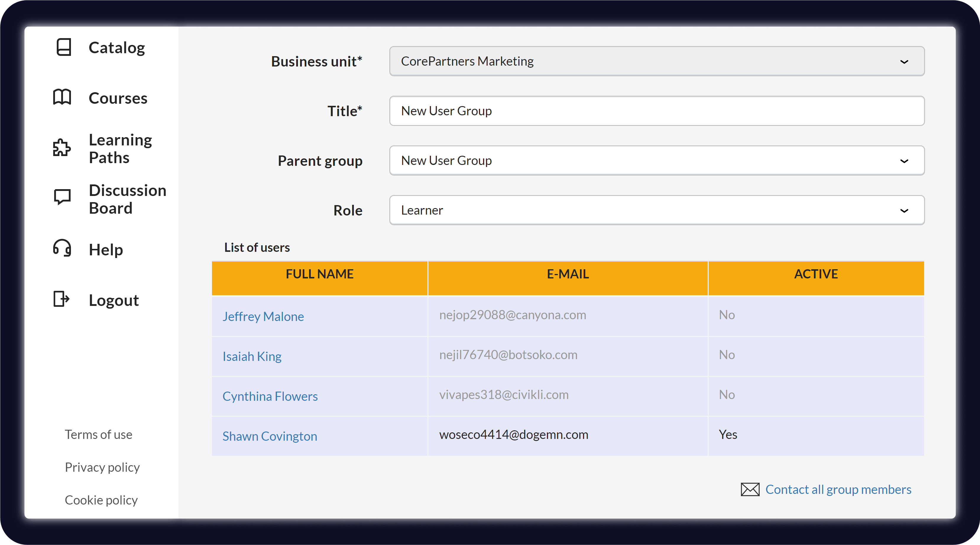Expand the Parent group dropdown
This screenshot has width=980, height=545.
coord(657,160)
